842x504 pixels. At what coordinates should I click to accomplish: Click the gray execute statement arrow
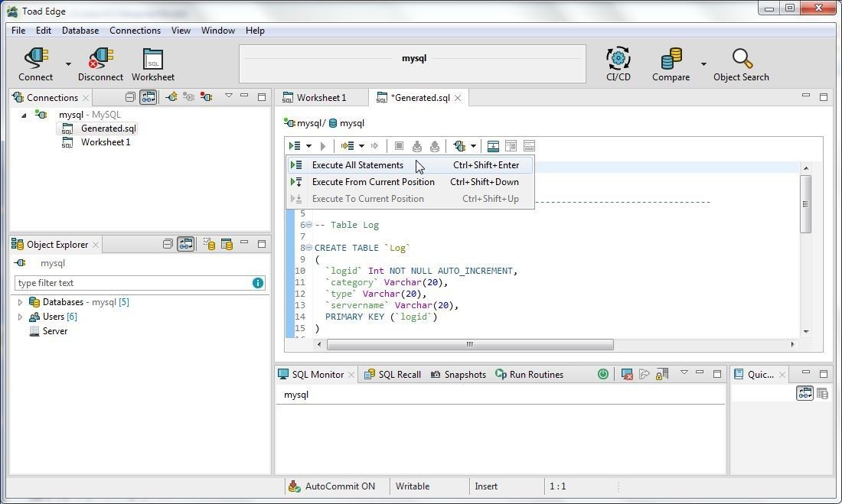coord(323,146)
